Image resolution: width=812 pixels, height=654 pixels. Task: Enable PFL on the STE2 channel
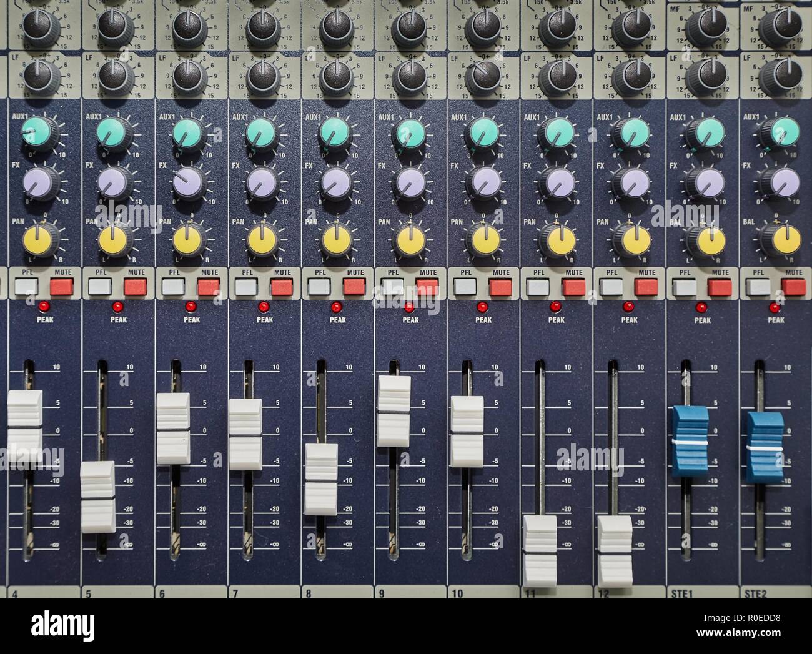point(757,287)
